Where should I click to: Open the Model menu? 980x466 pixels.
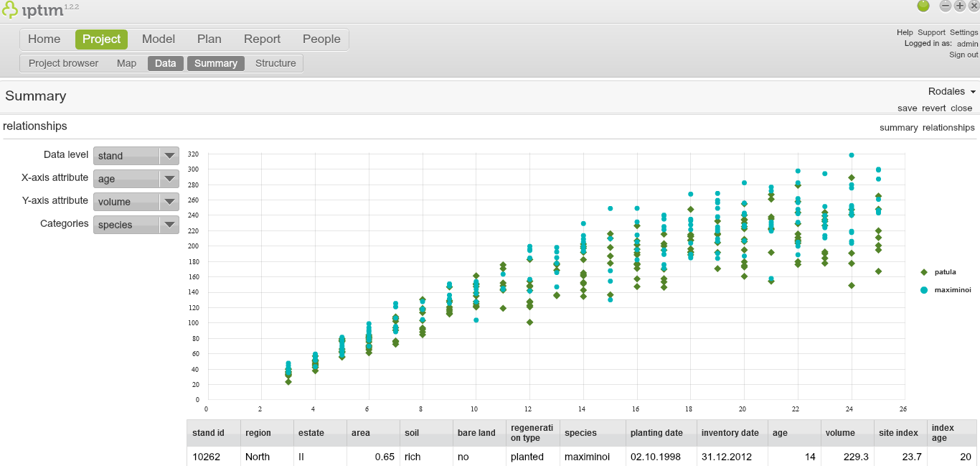[159, 39]
